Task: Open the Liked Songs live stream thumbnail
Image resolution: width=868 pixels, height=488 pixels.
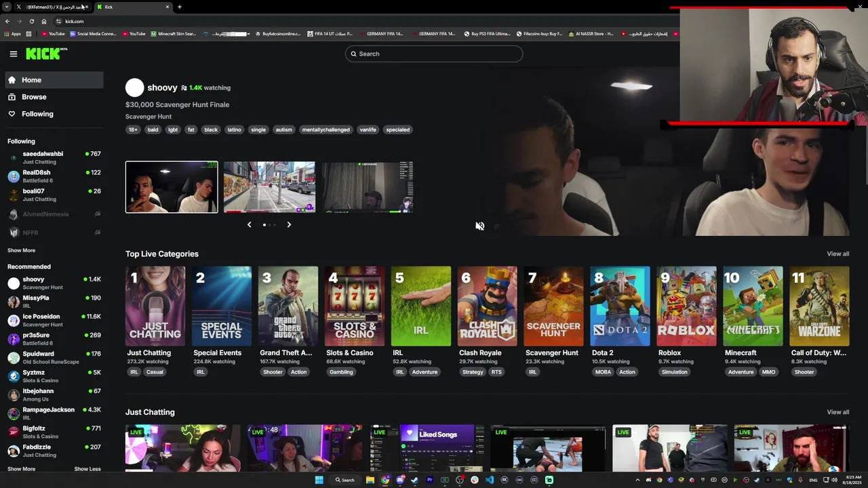Action: coord(427,448)
